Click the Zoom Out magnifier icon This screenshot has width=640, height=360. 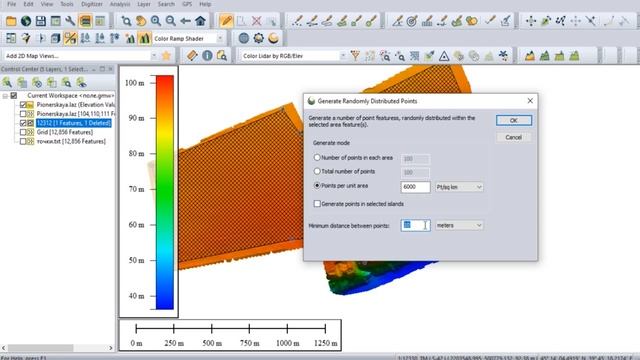(171, 21)
